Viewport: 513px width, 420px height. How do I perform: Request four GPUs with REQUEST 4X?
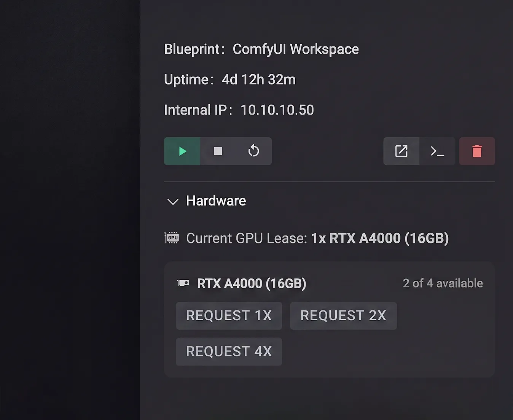(229, 352)
